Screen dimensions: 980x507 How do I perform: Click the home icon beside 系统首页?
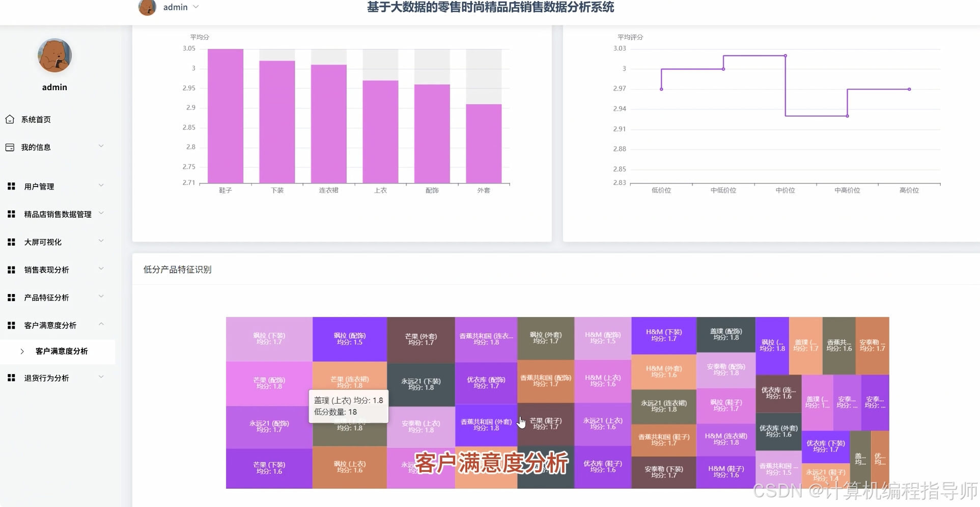10,119
